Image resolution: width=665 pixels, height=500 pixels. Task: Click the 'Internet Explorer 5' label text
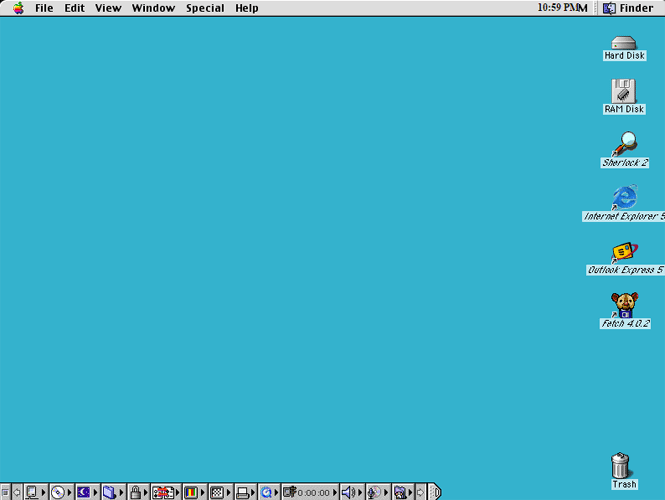[623, 216]
